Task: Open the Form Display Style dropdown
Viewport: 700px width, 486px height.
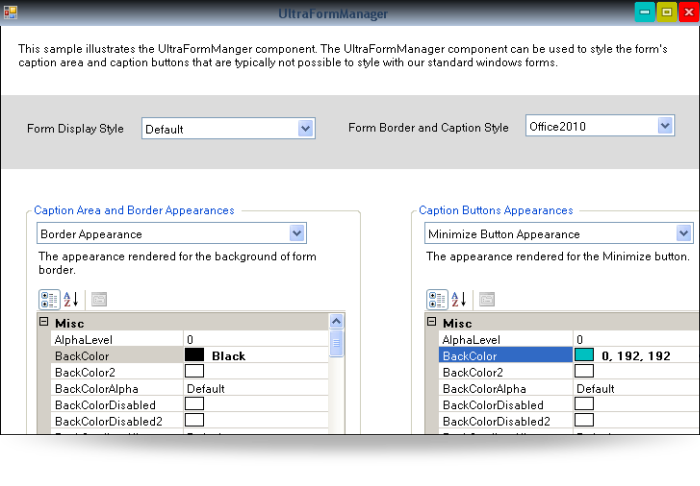Action: (x=305, y=129)
